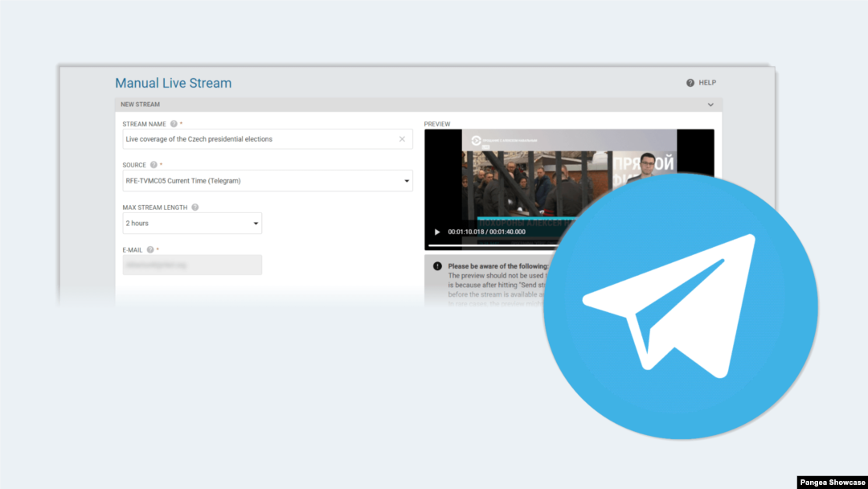Click the exclamation warning icon in the notice
The height and width of the screenshot is (489, 868).
click(x=437, y=266)
